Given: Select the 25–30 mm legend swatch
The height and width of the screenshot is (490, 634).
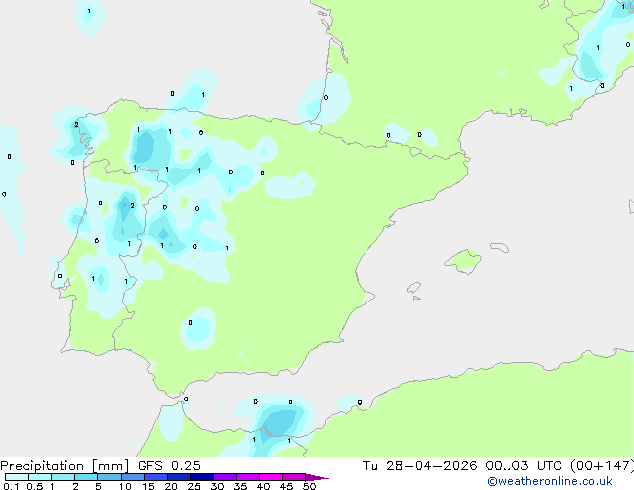Looking at the screenshot, I should pyautogui.click(x=201, y=477).
